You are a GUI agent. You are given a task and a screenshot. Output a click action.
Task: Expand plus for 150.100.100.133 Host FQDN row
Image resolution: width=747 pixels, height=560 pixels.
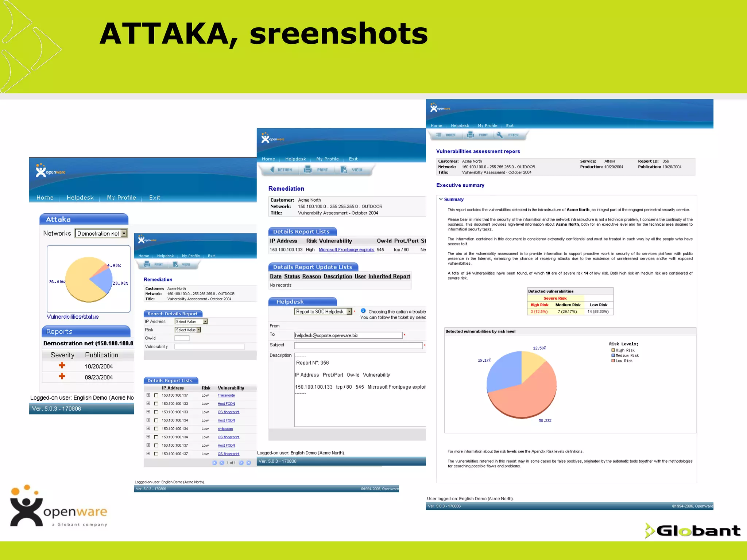148,403
